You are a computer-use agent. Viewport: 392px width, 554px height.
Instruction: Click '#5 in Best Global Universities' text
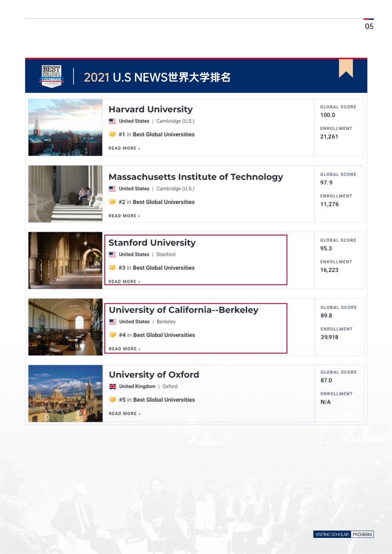coord(157,399)
